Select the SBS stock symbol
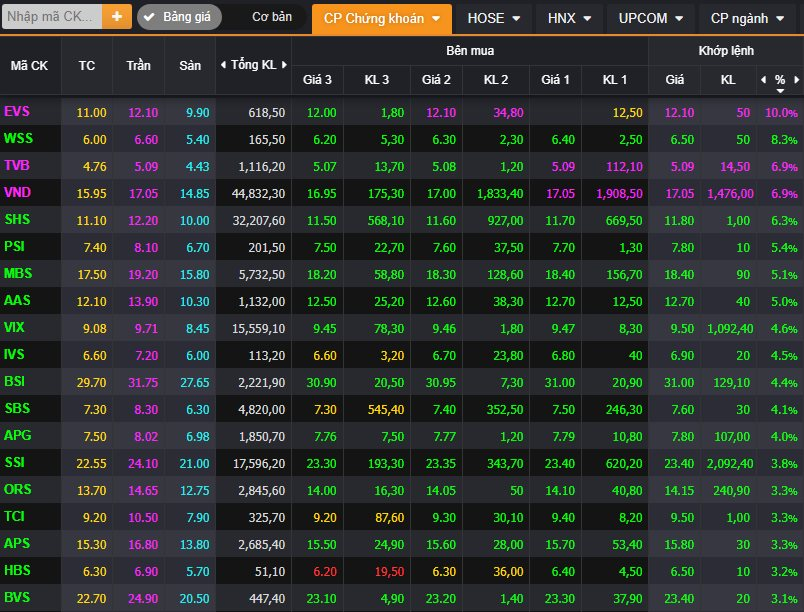Viewport: 804px width, 612px height. [17, 409]
